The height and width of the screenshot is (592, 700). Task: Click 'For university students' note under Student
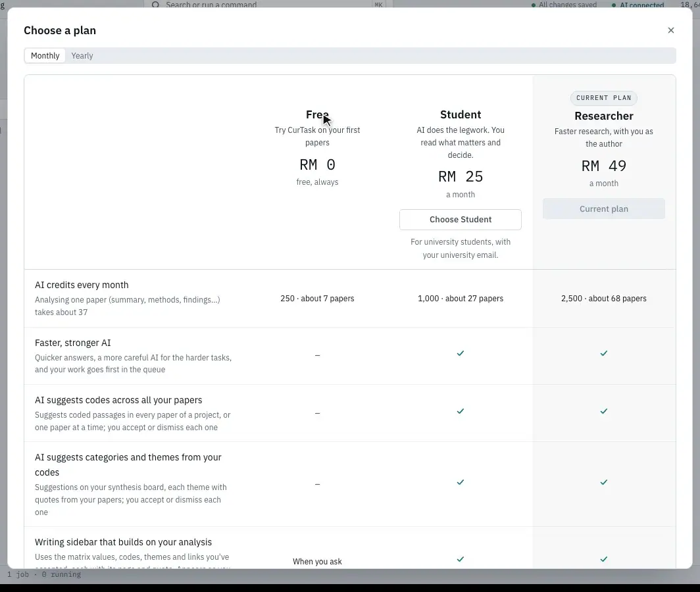(461, 248)
